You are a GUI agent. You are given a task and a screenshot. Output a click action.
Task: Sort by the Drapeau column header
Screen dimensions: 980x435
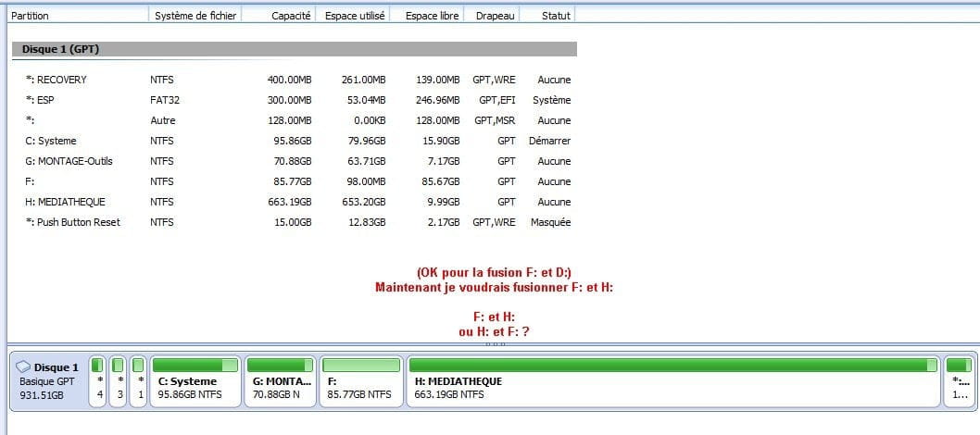(x=492, y=16)
